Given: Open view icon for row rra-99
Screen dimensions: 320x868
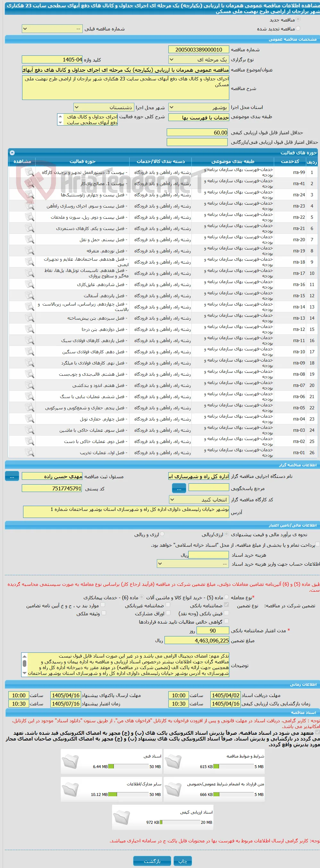Looking at the screenshot, I should tap(30, 172).
